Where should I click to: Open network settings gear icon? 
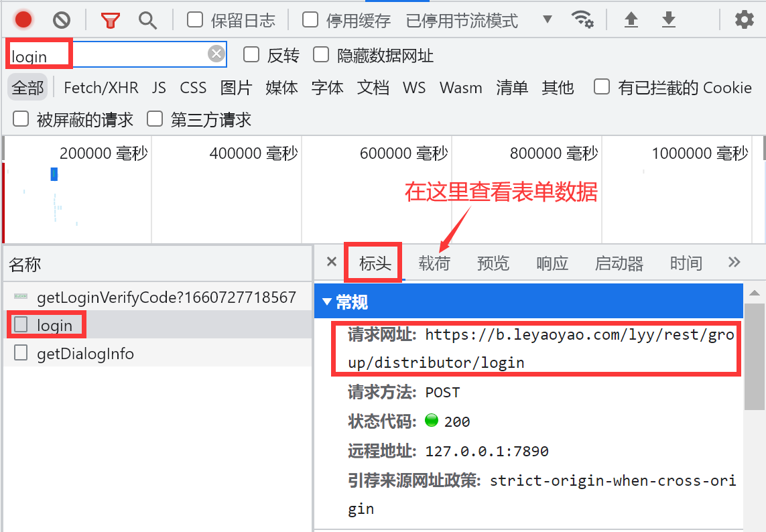point(744,20)
